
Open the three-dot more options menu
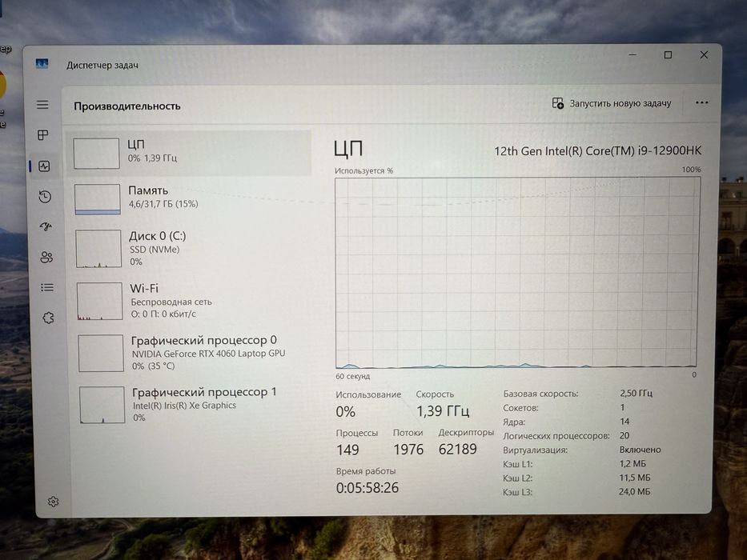tap(701, 103)
